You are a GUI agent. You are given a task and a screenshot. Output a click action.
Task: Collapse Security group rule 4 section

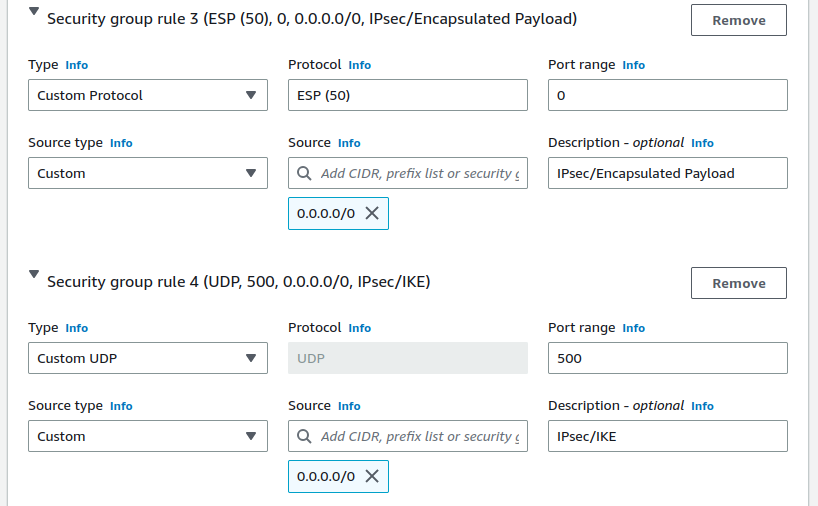[x=35, y=274]
